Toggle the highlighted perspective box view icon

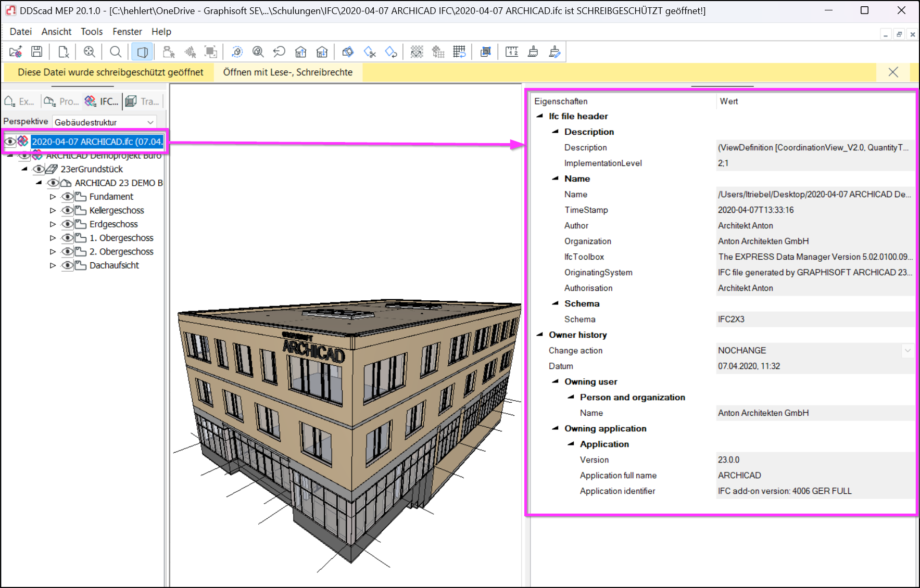click(142, 52)
